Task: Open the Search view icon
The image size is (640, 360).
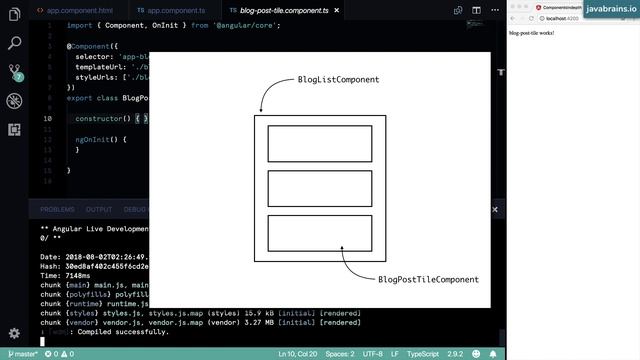Action: 14,43
